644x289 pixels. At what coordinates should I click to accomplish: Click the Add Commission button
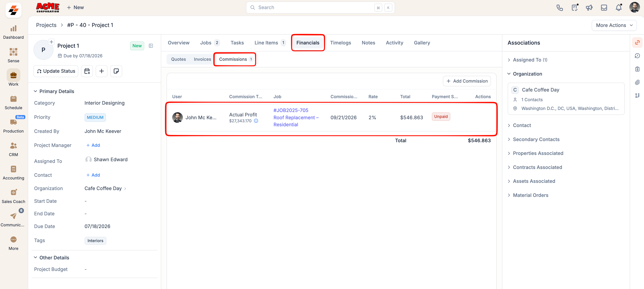pyautogui.click(x=467, y=81)
